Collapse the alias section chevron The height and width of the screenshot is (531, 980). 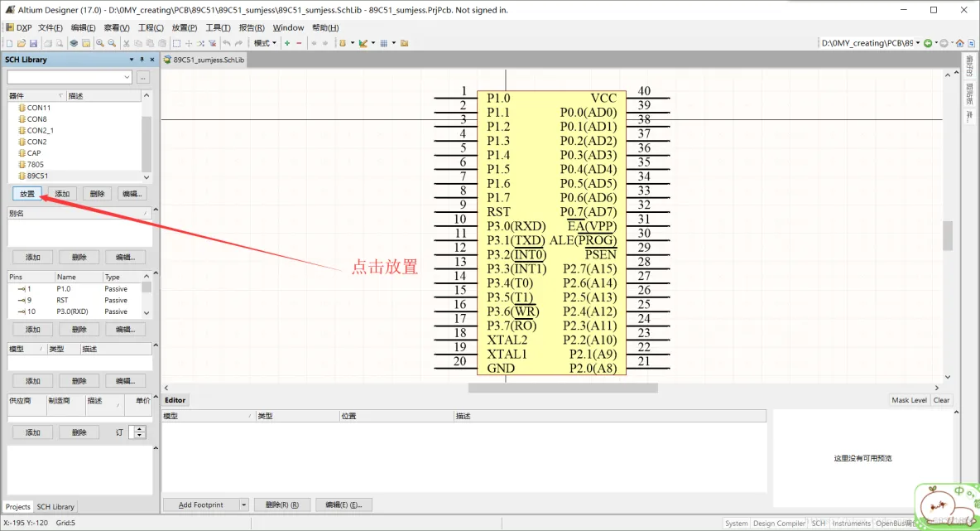pos(156,210)
